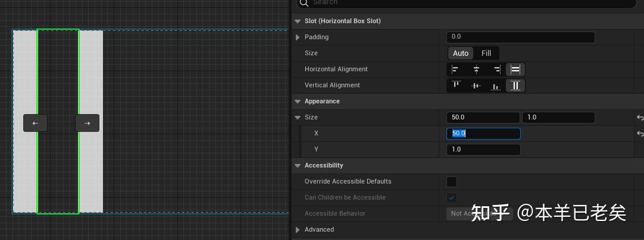This screenshot has height=240, width=644.
Task: Set horizontal alignment to left
Action: coord(456,70)
